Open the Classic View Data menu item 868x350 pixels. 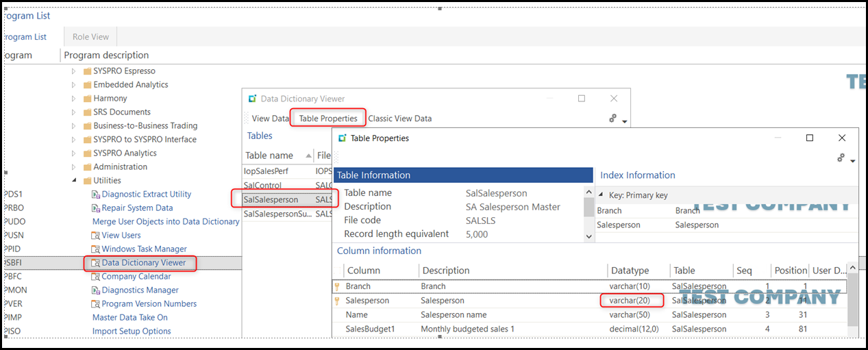pyautogui.click(x=400, y=118)
